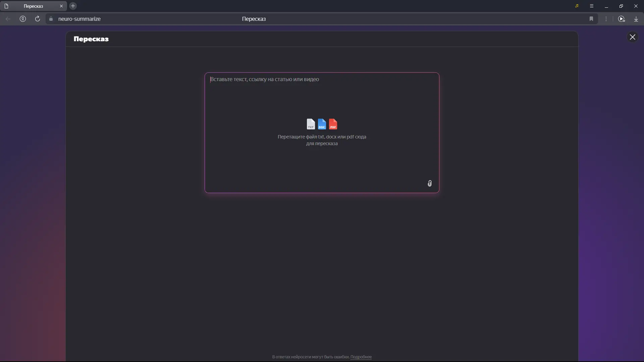Select the Пересказ browser tab

tap(33, 6)
